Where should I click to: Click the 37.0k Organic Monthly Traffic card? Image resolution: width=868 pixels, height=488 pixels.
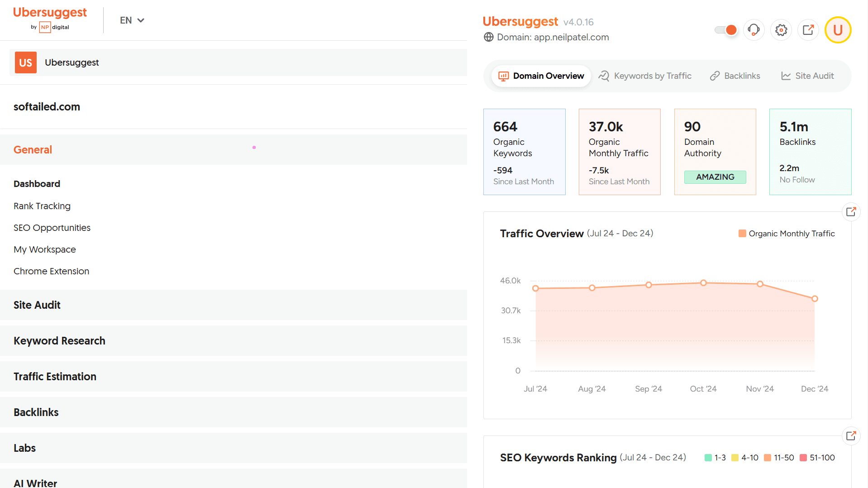(x=620, y=152)
